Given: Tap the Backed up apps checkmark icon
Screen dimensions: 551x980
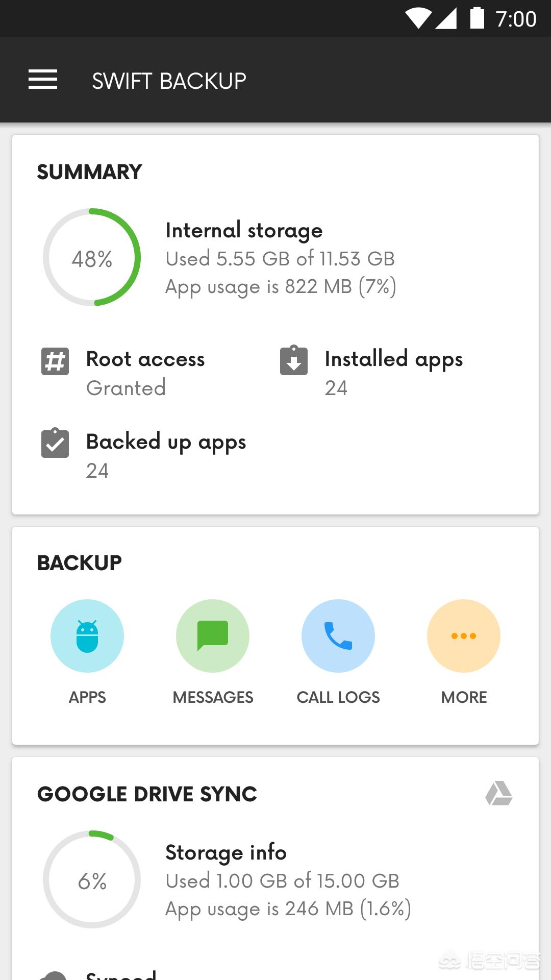Looking at the screenshot, I should click(55, 443).
